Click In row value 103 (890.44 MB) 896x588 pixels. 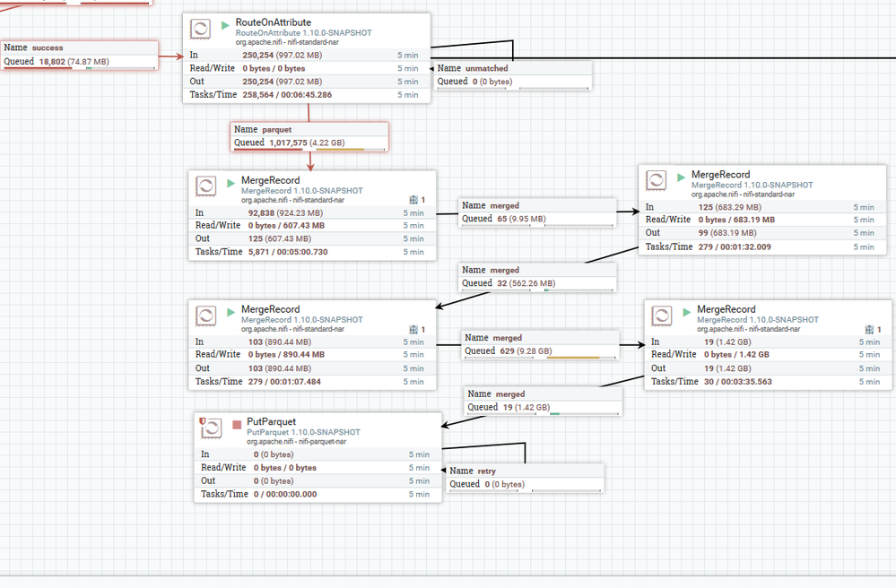pyautogui.click(x=280, y=342)
